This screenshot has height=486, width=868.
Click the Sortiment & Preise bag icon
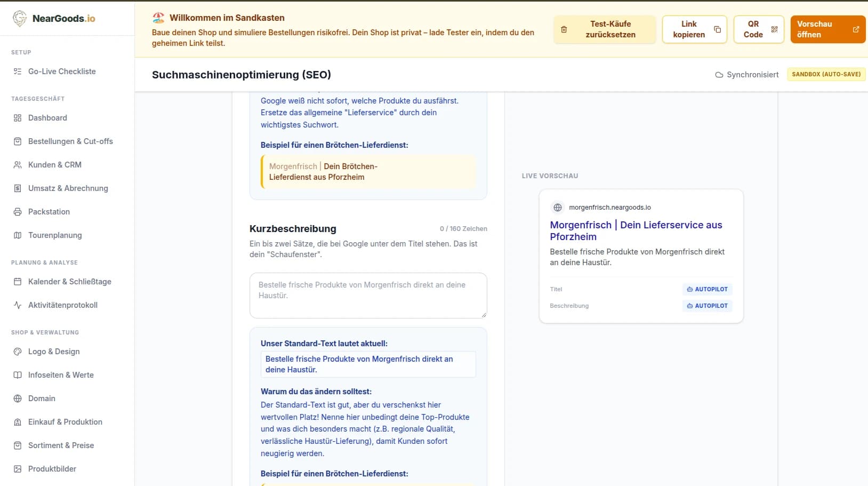(18, 445)
